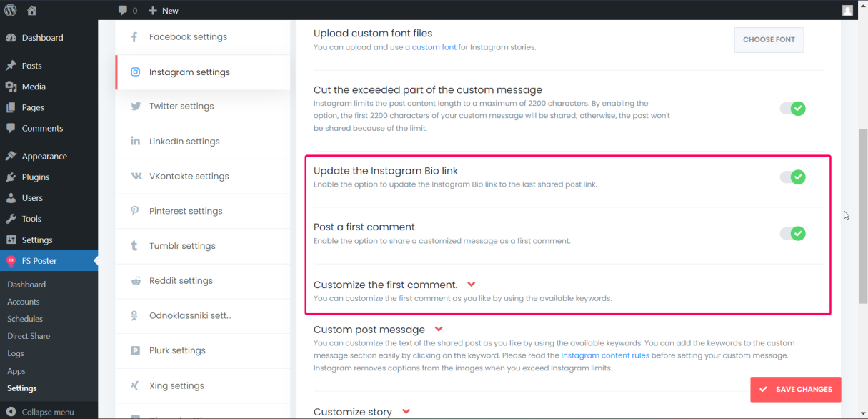The image size is (868, 419).
Task: Click the WordPress logo icon
Action: [x=11, y=10]
